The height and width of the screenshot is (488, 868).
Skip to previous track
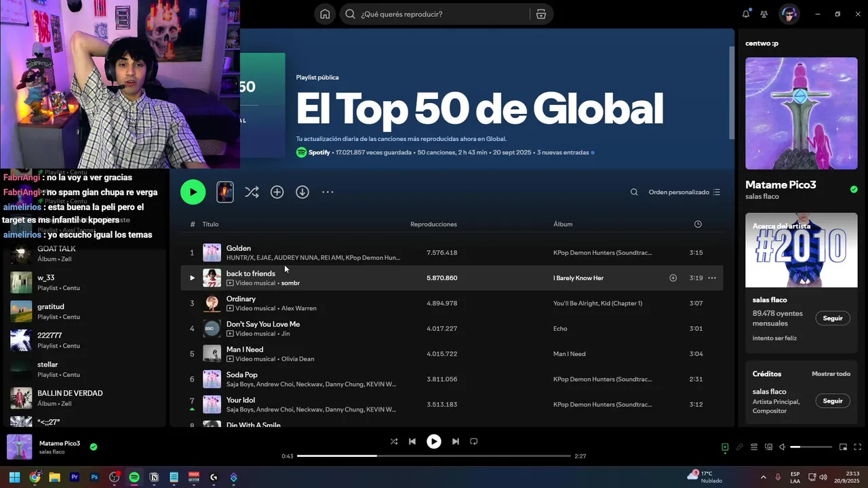412,441
